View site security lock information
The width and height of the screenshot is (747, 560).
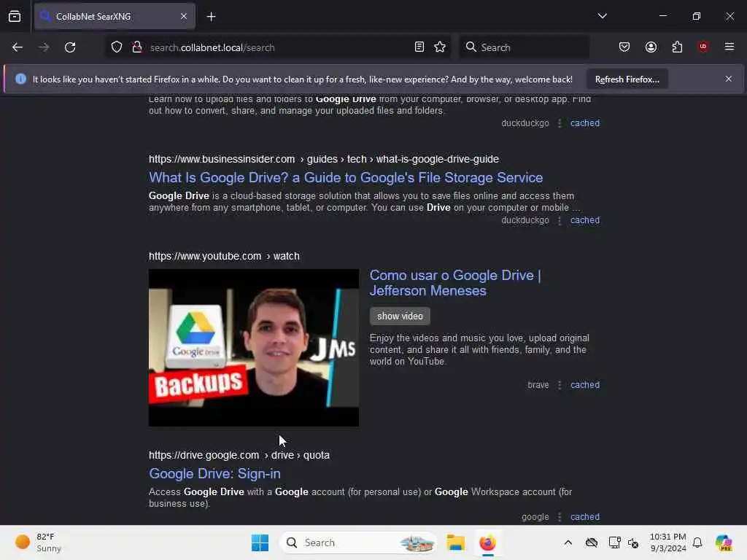tap(136, 47)
